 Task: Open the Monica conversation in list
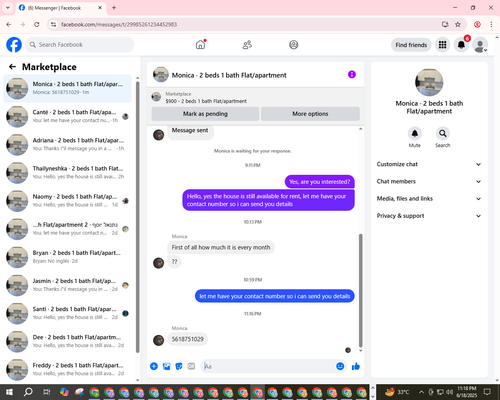(68, 88)
